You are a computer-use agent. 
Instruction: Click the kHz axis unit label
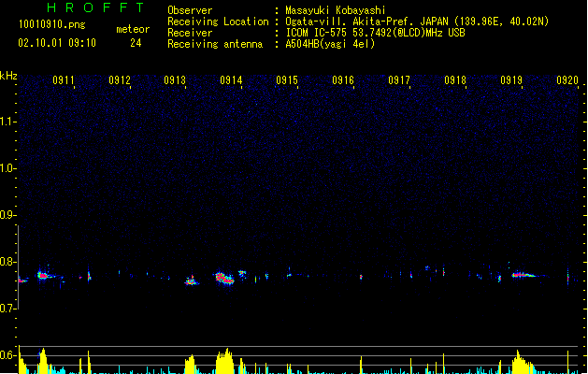coord(8,76)
